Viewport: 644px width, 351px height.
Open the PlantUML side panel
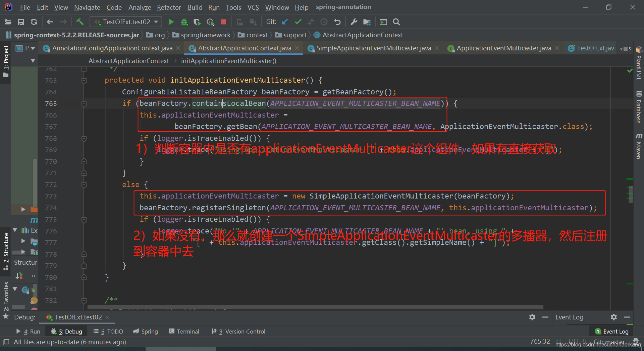pos(639,64)
